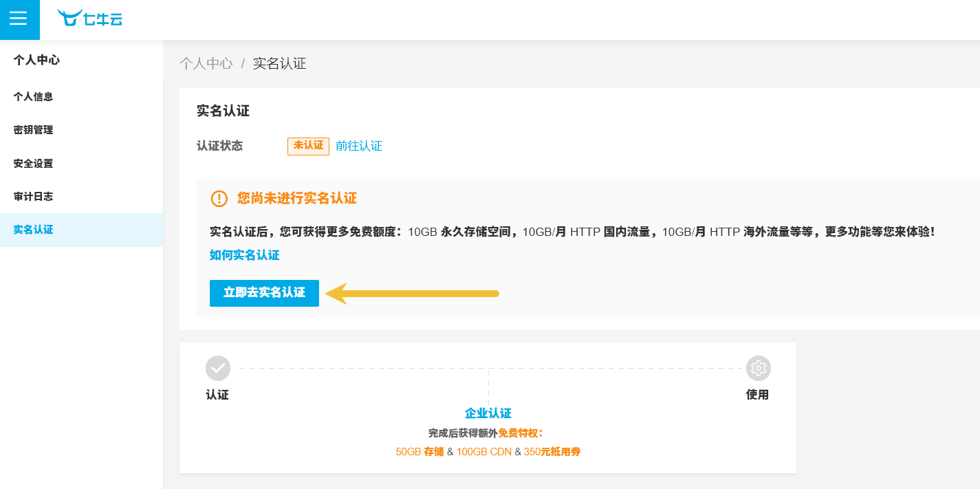The width and height of the screenshot is (980, 489).
Task: Click the 个人中心 sidebar heading
Action: [36, 61]
